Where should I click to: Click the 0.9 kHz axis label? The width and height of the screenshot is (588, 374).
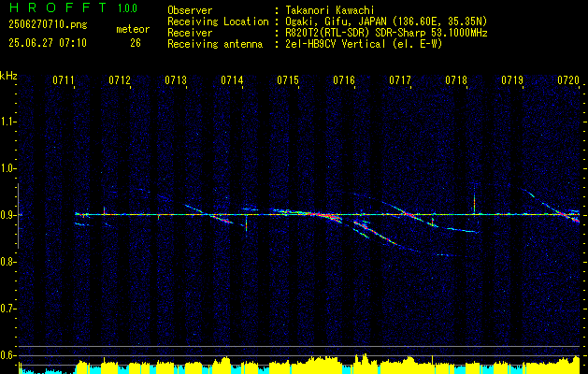pos(7,215)
